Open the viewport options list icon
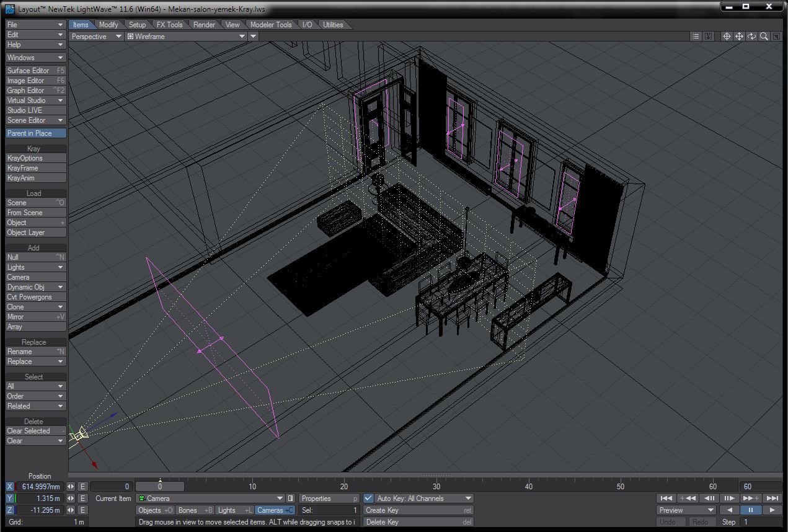788x532 pixels. point(696,37)
